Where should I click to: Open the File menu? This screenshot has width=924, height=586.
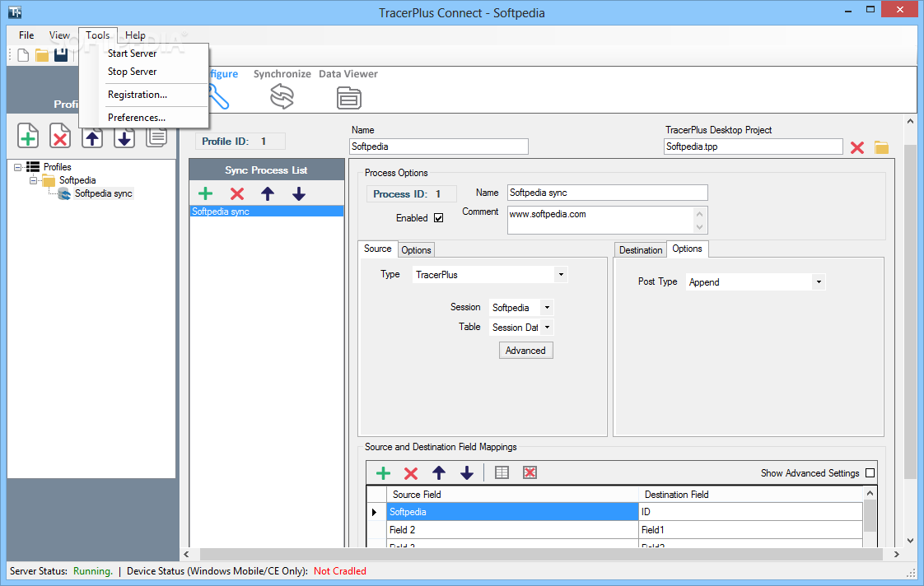click(x=26, y=35)
